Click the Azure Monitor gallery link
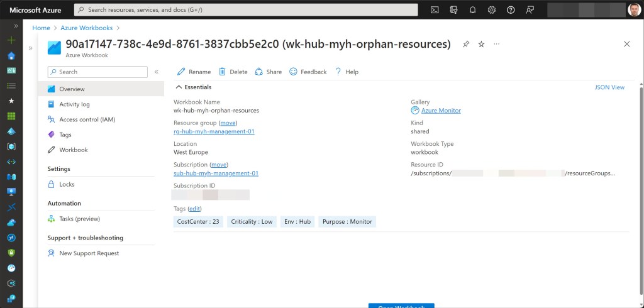Viewport: 644px width, 308px height. point(440,111)
